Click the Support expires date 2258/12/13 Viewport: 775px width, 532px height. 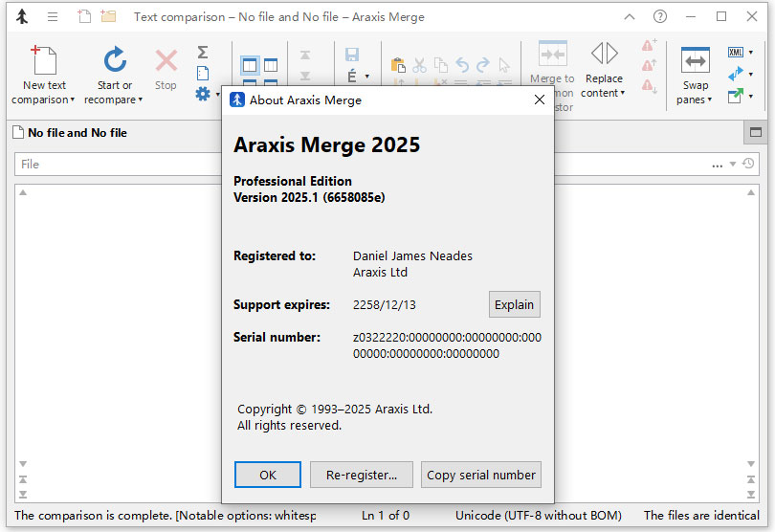coord(384,304)
